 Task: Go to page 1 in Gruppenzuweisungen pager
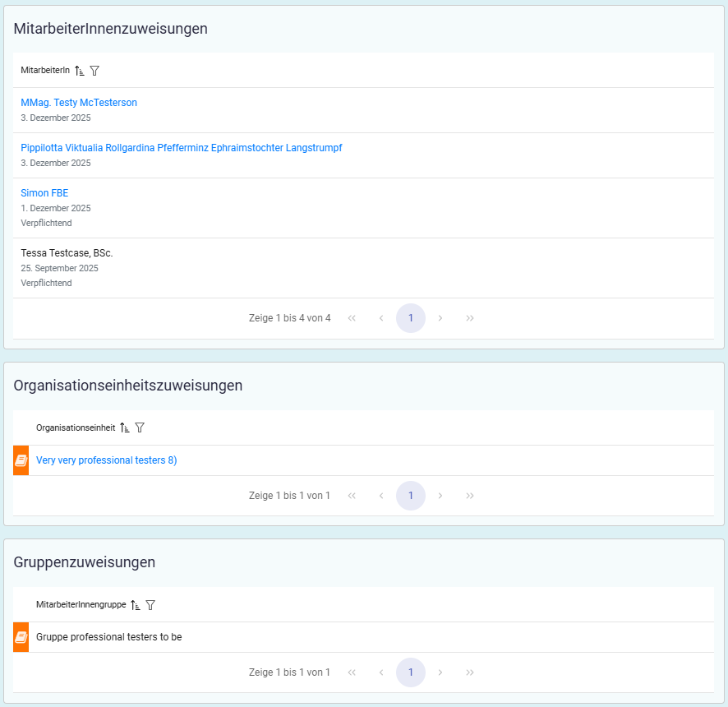tap(411, 672)
